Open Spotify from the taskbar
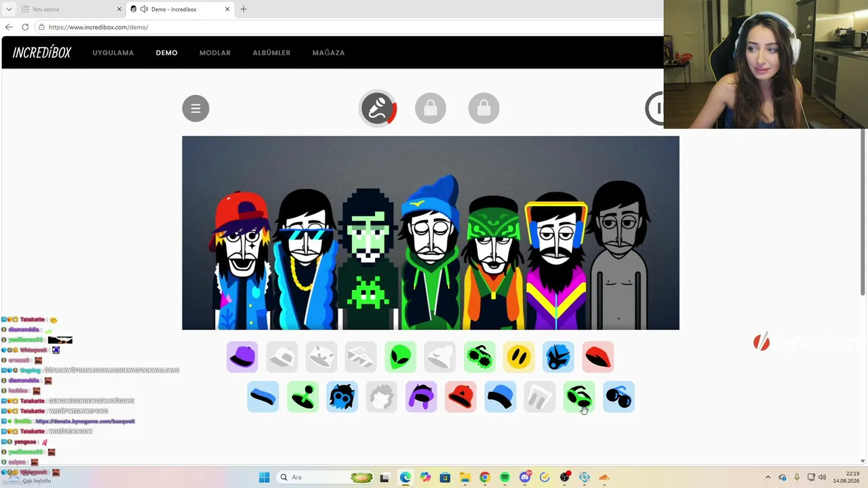The width and height of the screenshot is (868, 488). [505, 477]
